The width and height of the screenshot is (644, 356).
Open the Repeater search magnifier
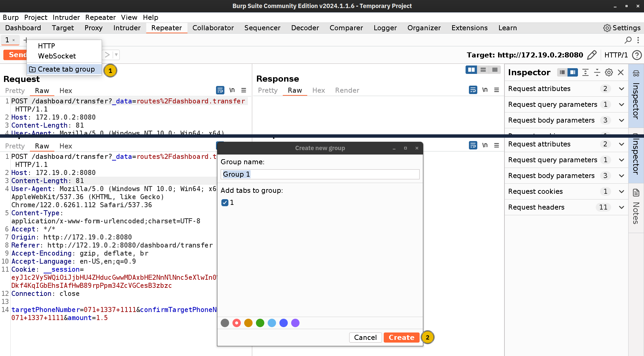tap(628, 40)
